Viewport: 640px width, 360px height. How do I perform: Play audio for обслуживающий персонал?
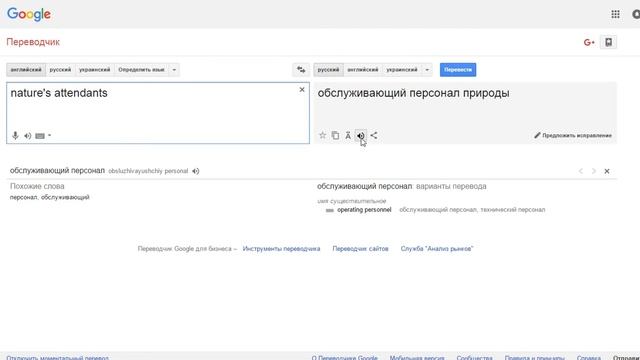[x=196, y=171]
